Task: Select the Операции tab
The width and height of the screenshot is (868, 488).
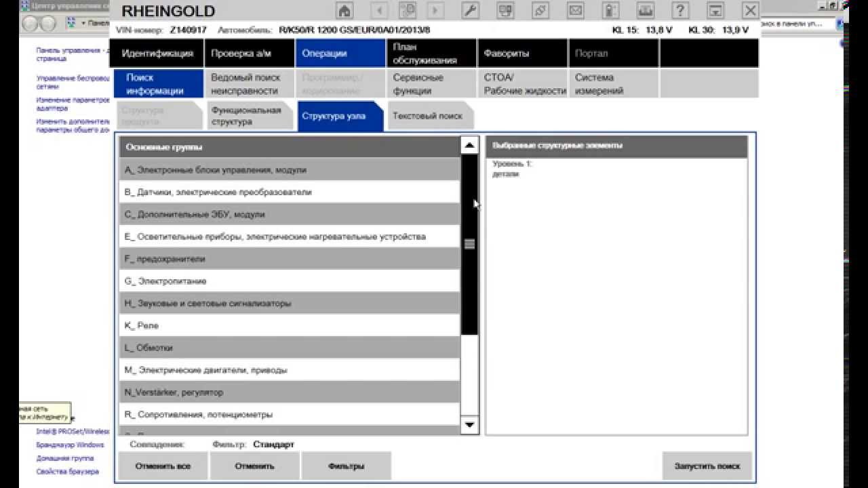Action: 340,53
